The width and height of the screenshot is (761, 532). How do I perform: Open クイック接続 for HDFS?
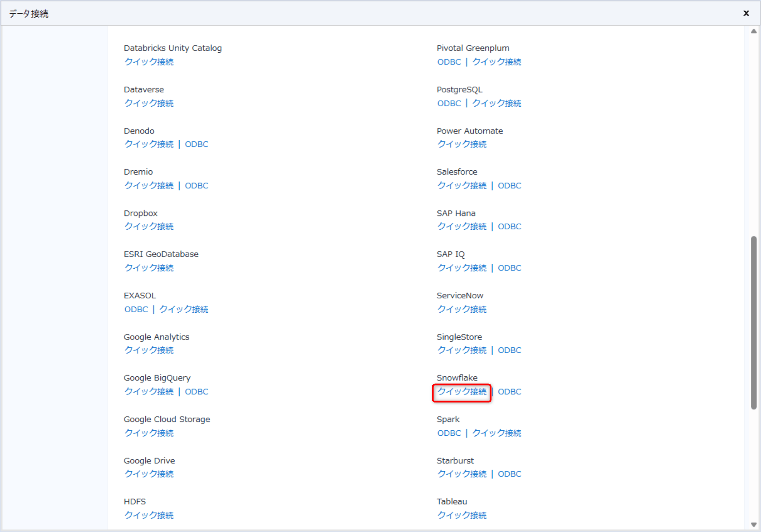point(148,515)
